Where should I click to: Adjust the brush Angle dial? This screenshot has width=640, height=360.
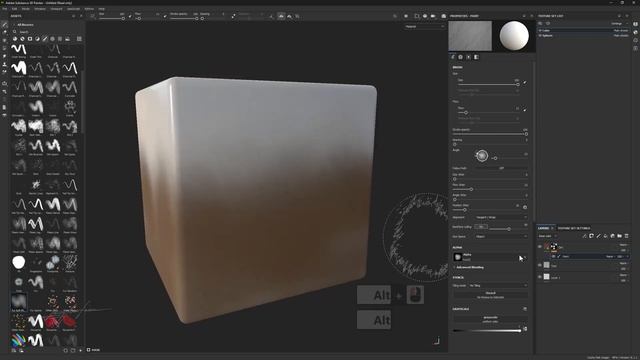(482, 156)
